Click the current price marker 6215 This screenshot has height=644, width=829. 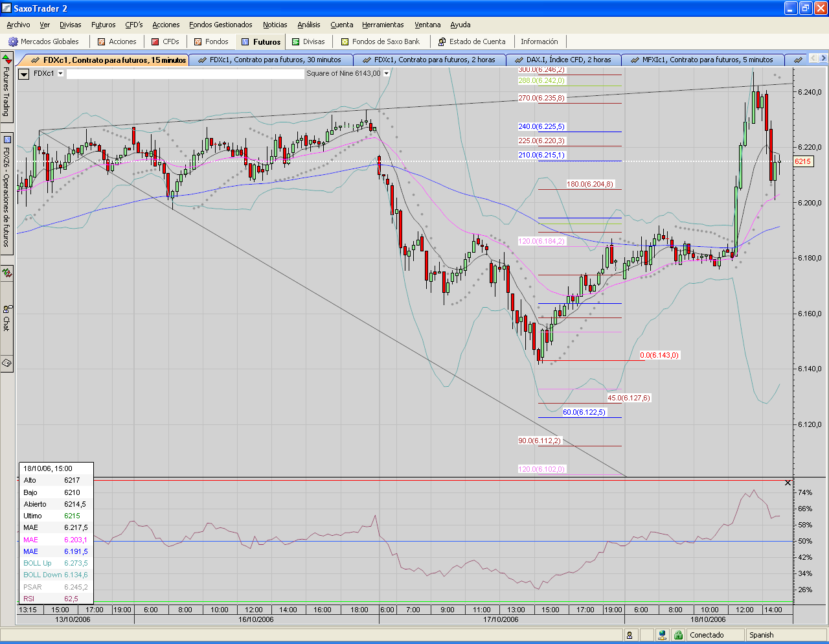[x=803, y=161]
